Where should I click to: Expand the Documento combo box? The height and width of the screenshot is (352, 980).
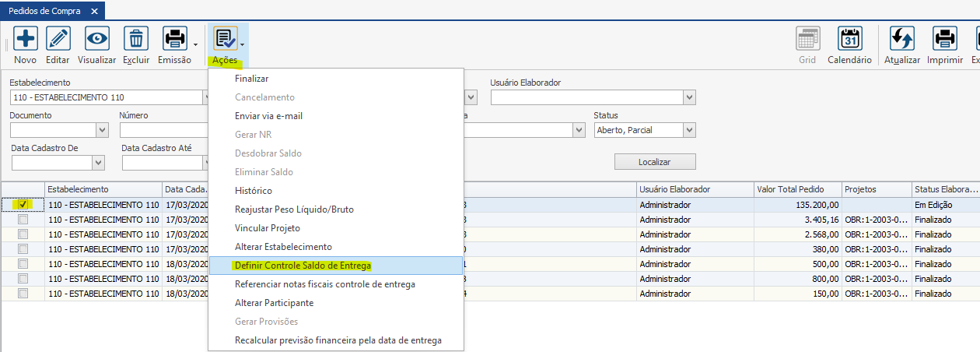(102, 130)
